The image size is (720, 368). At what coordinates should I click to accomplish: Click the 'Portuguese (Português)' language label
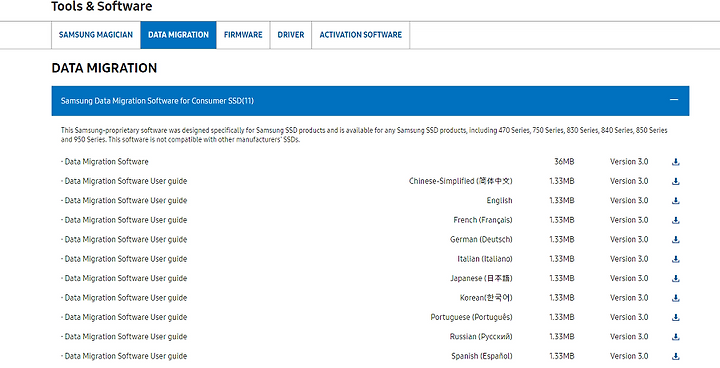tap(472, 317)
